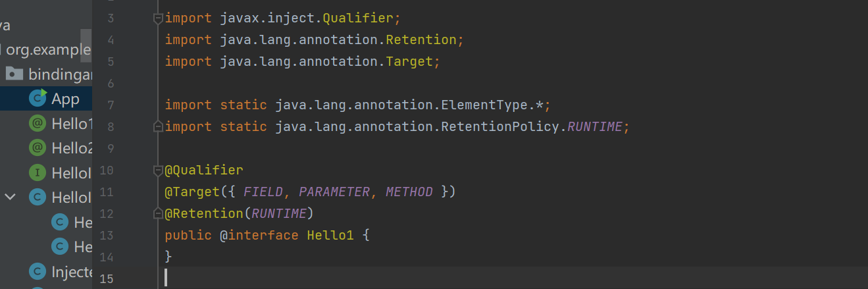The width and height of the screenshot is (868, 289).
Task: Click the Injecte class icon
Action: [38, 271]
